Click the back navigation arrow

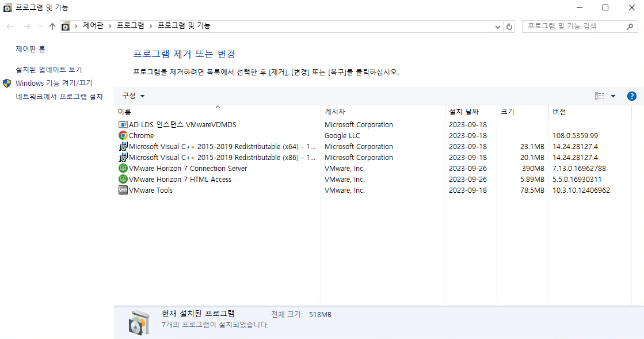point(10,26)
